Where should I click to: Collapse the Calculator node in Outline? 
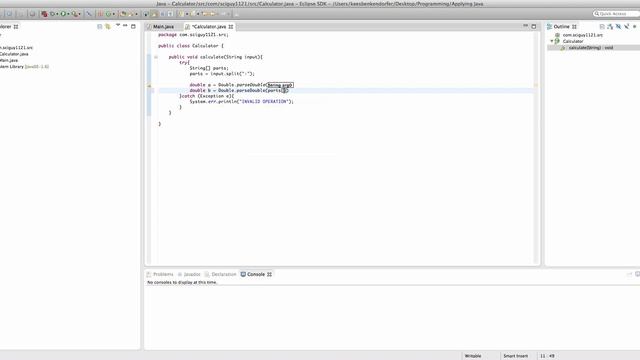tap(552, 41)
